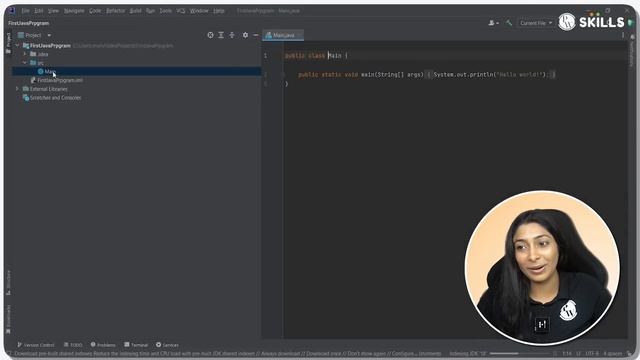Click the read-only lock icon in the status bar
This screenshot has height=360, width=640.
click(630, 353)
